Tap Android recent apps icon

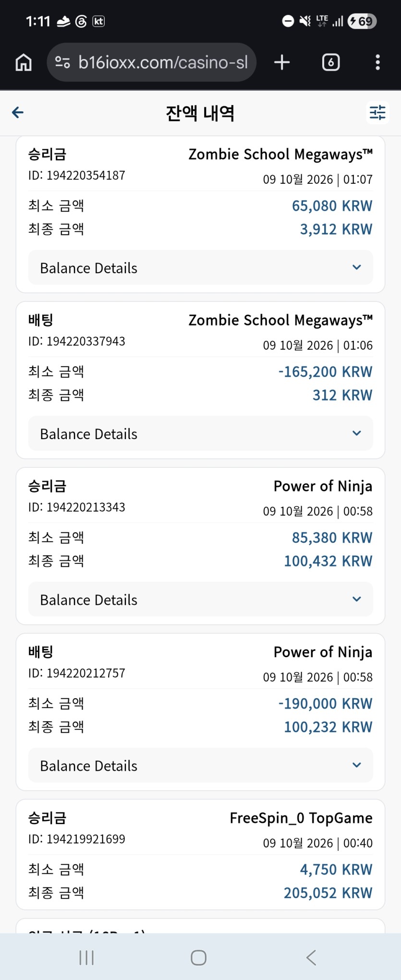pos(86,957)
